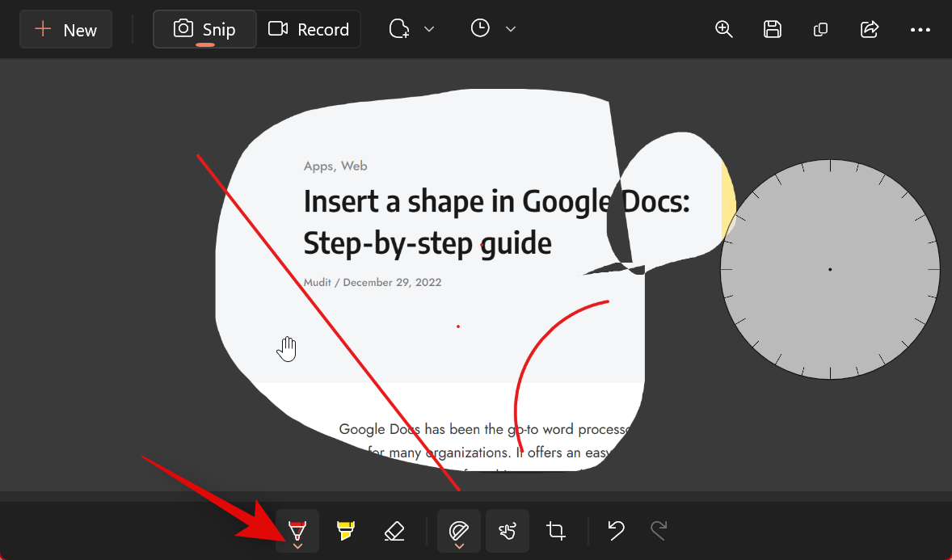952x560 pixels.
Task: Open the See more ellipsis menu
Action: click(920, 29)
